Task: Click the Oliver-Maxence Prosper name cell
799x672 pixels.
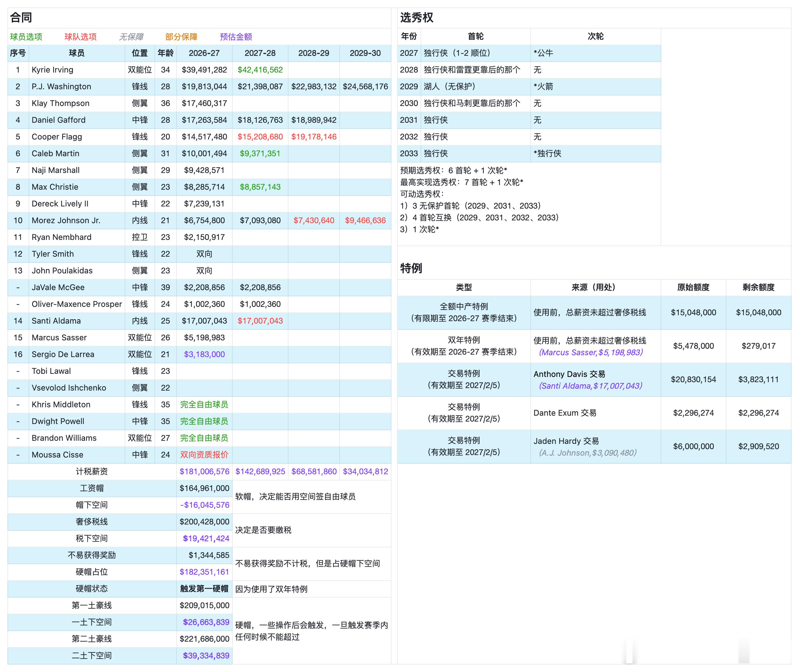Action: click(x=77, y=304)
